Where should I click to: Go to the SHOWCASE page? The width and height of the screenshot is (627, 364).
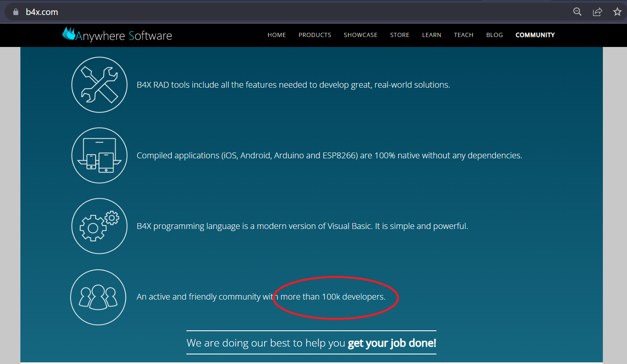[361, 35]
